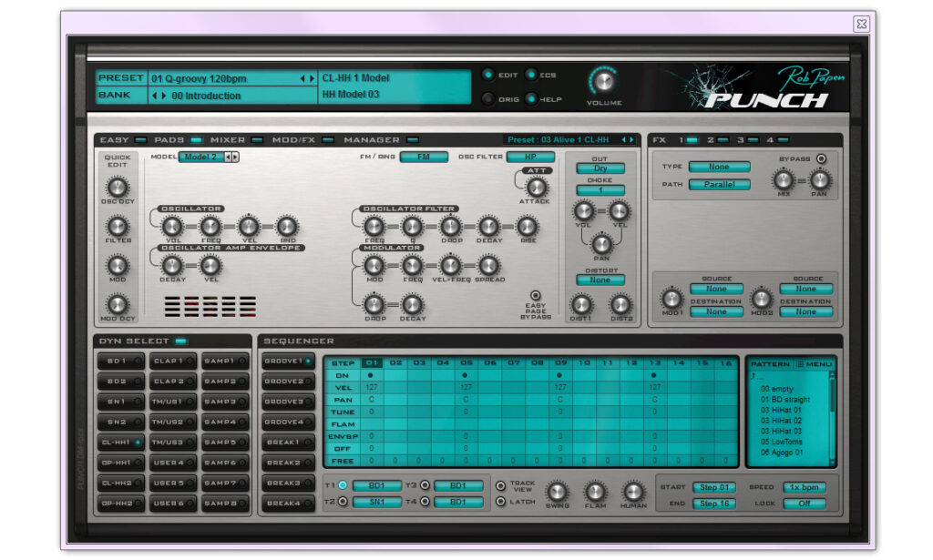Enable the Latch option
Screen dimensions: 933x560
point(500,501)
